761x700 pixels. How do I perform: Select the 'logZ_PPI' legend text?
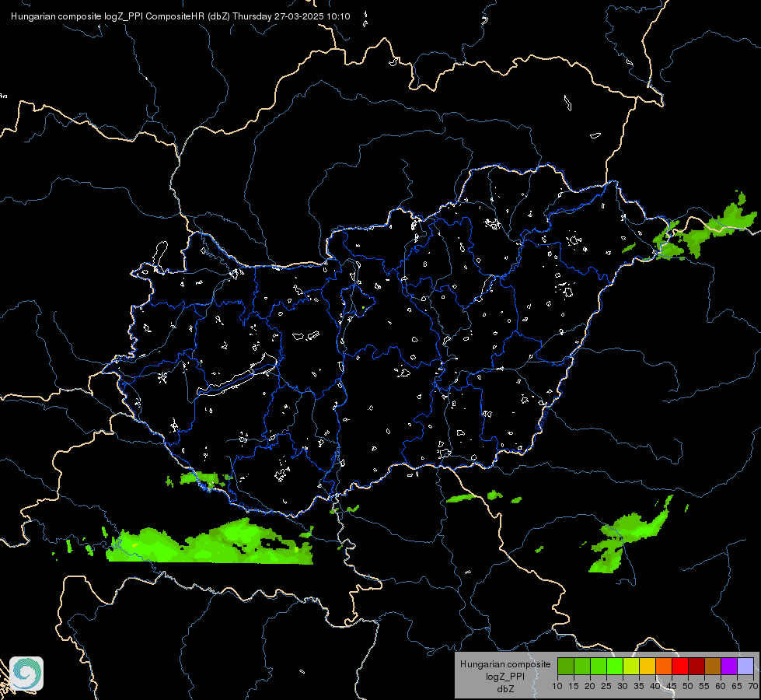point(505,677)
